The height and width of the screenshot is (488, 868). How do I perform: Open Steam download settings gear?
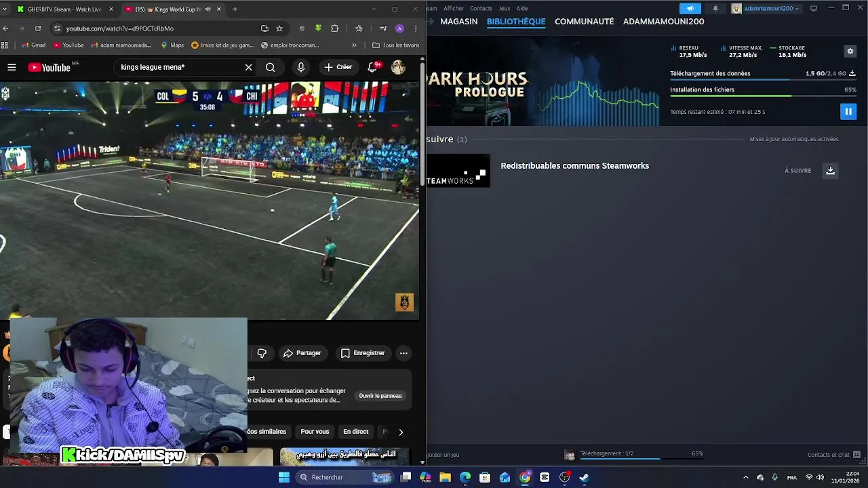[850, 52]
